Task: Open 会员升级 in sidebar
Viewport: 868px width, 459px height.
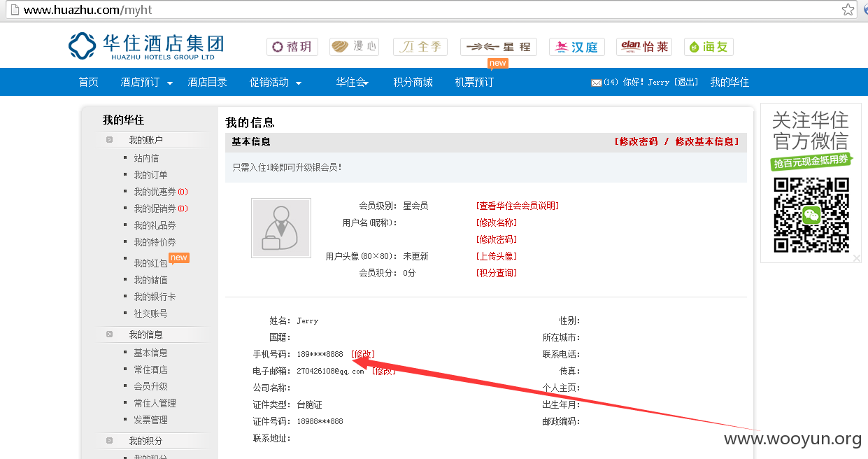Action: [x=150, y=386]
